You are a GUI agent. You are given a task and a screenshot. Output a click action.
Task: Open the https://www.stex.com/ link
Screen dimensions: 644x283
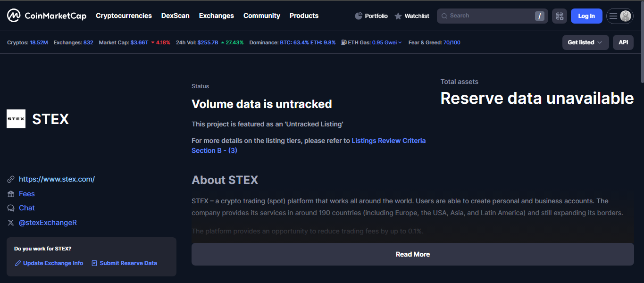(57, 179)
